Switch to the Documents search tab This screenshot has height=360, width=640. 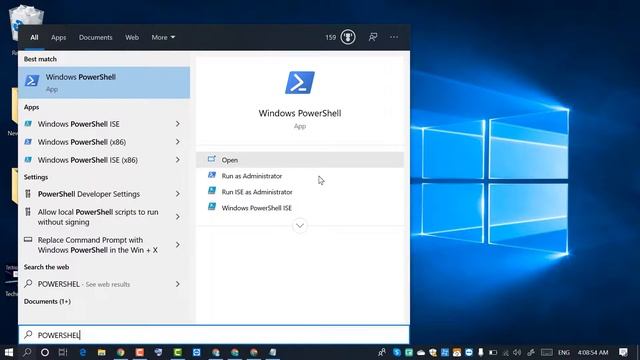[x=95, y=37]
